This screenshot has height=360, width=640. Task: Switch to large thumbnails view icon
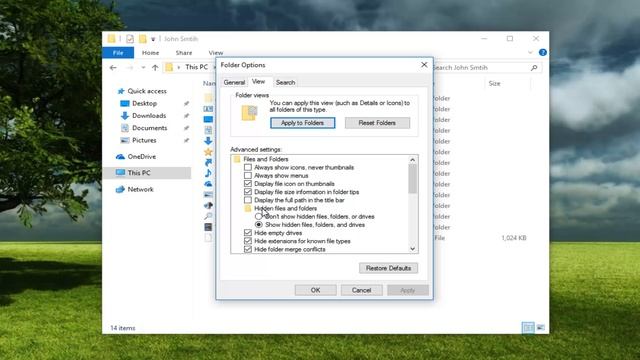540,327
